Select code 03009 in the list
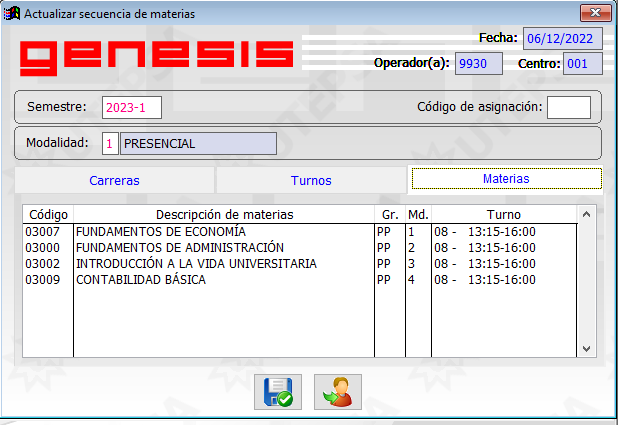Viewport: 618px width, 425px height. (x=43, y=280)
